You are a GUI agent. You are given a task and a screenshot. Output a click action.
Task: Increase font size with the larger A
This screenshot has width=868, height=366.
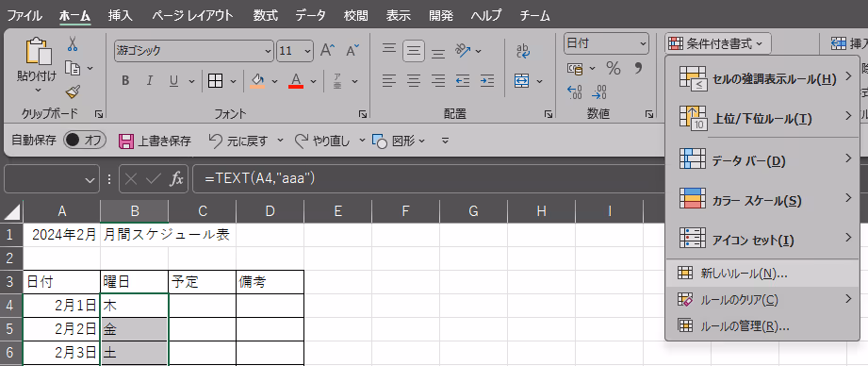coord(328,51)
